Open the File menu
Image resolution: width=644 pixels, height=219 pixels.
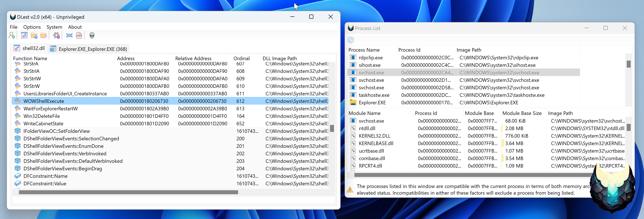coord(14,27)
